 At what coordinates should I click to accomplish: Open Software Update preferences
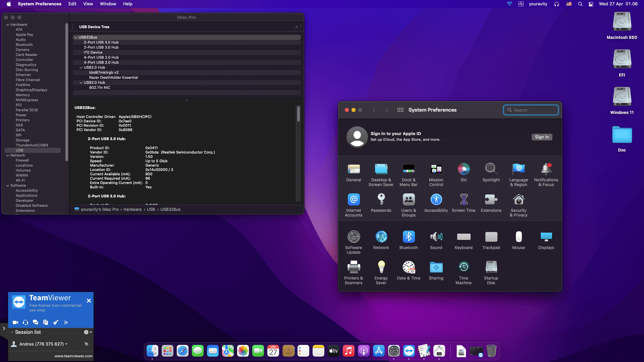[354, 243]
